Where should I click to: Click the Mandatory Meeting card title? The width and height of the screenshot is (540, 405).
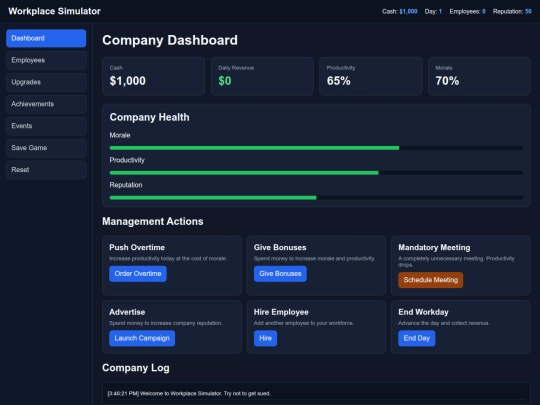click(x=434, y=248)
